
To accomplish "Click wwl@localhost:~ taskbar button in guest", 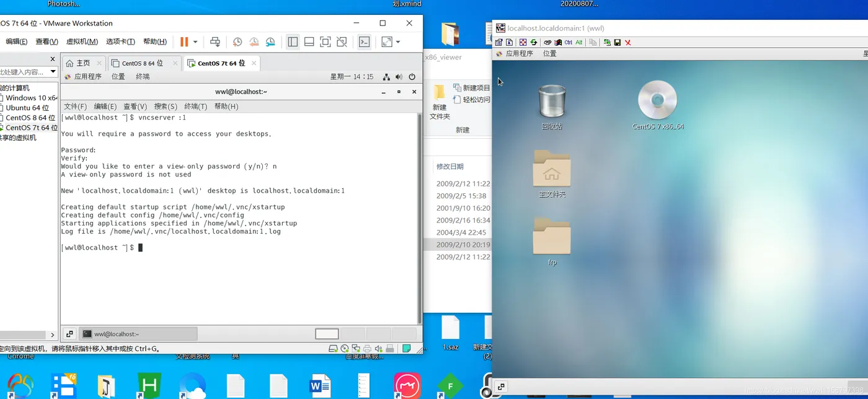I will [139, 334].
